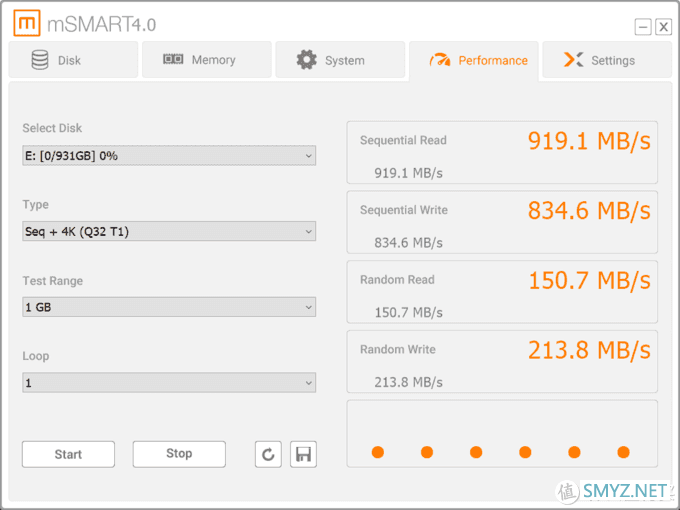Click the large 834.6 MB/s value

click(589, 211)
